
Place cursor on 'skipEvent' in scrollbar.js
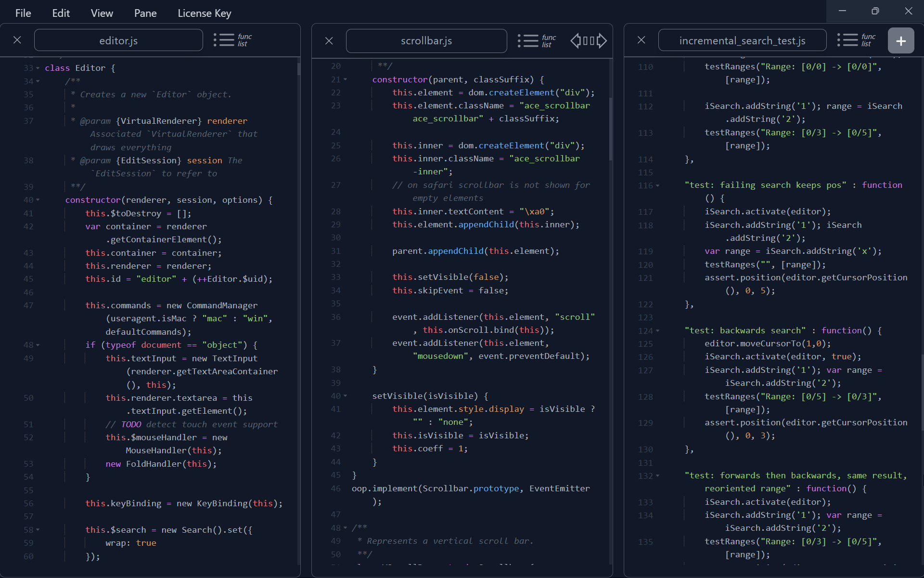click(x=440, y=290)
